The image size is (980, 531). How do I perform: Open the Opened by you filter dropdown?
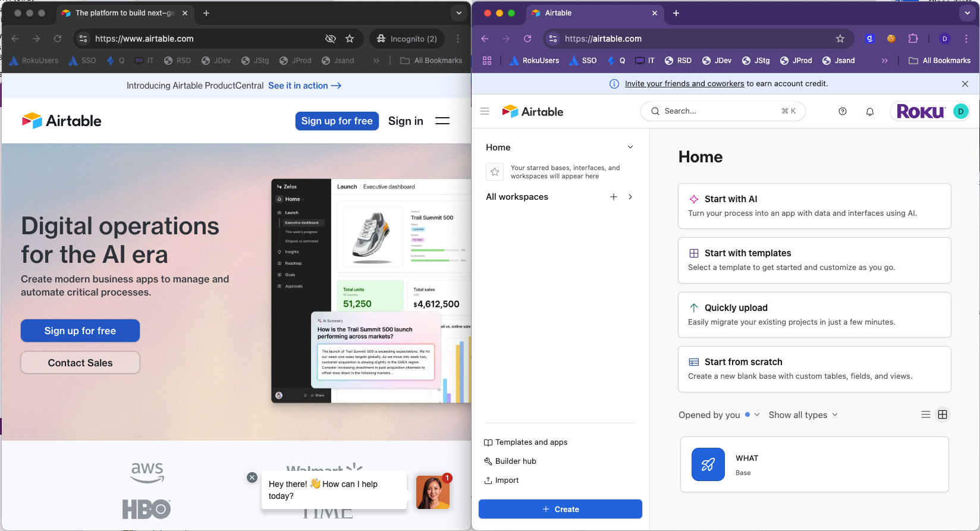pyautogui.click(x=719, y=415)
